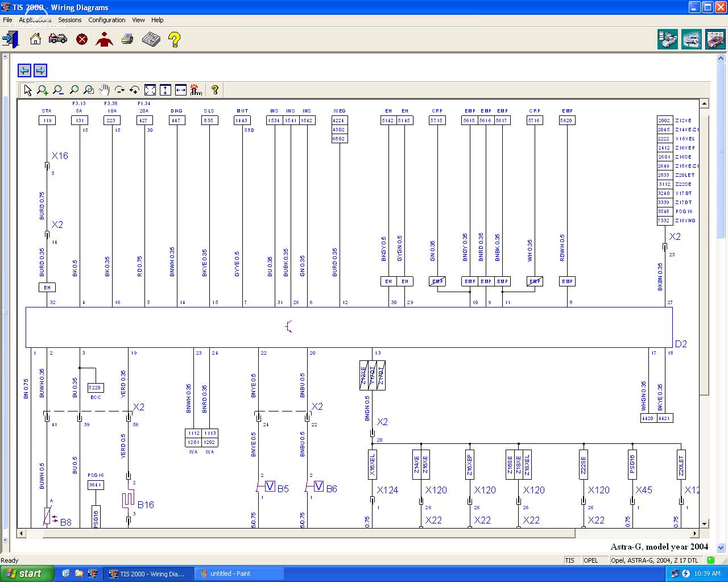This screenshot has width=728, height=582.
Task: Fit diagram to height icon
Action: (166, 90)
